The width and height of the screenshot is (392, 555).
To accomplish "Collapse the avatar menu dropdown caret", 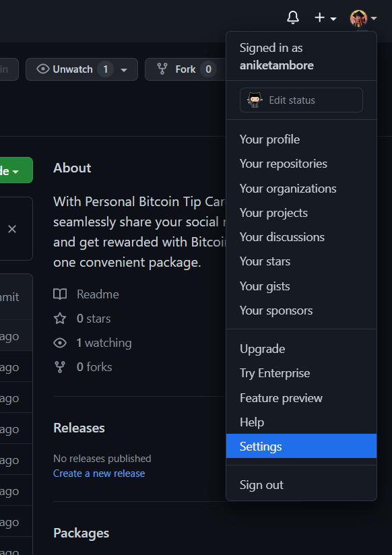I will coord(374,18).
